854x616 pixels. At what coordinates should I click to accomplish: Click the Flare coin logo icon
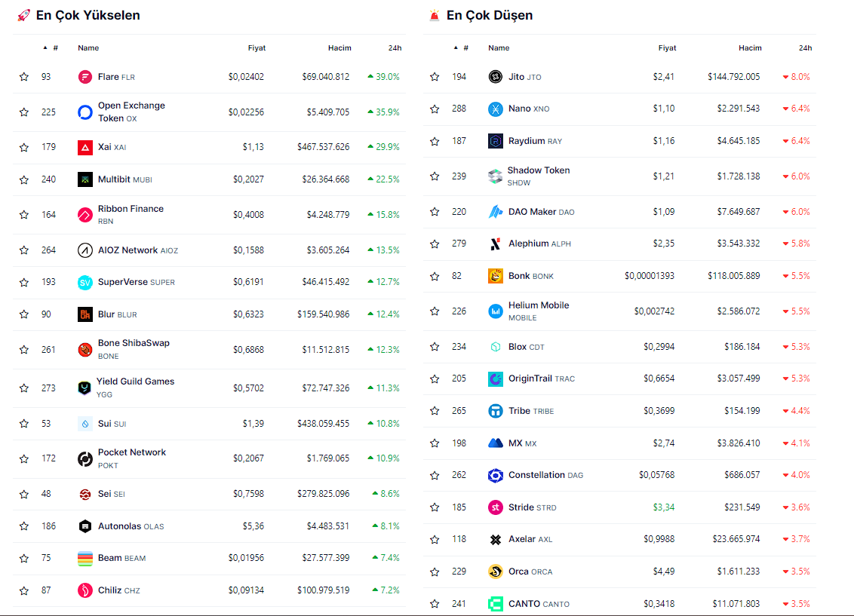[x=85, y=77]
